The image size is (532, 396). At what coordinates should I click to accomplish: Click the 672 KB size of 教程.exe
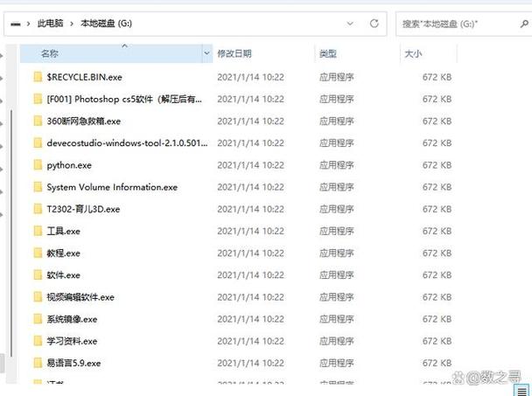coord(437,254)
